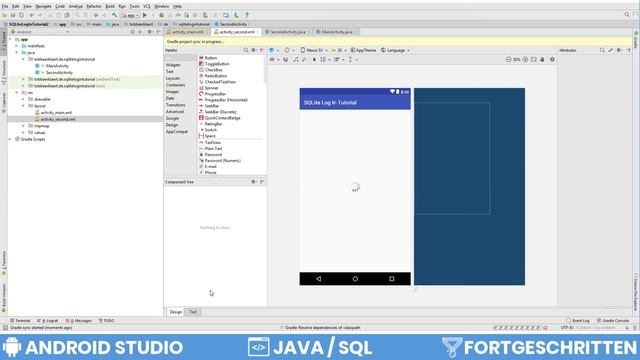Open the File menu
Image resolution: width=640 pixels, height=360 pixels.
[x=5, y=6]
